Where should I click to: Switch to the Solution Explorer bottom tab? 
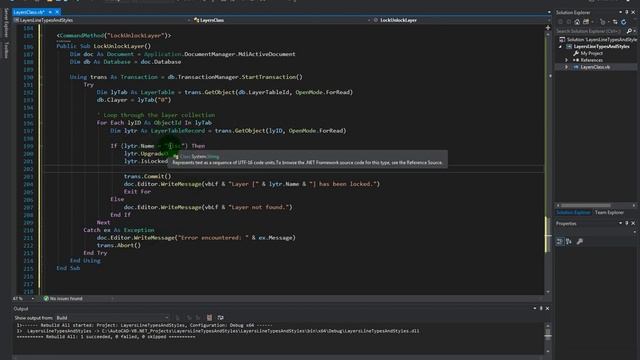pos(573,213)
